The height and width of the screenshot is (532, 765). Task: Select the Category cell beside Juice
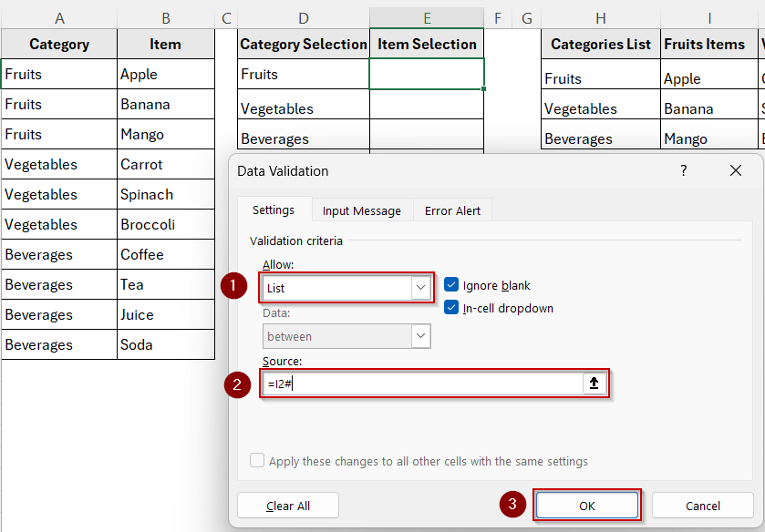[59, 314]
